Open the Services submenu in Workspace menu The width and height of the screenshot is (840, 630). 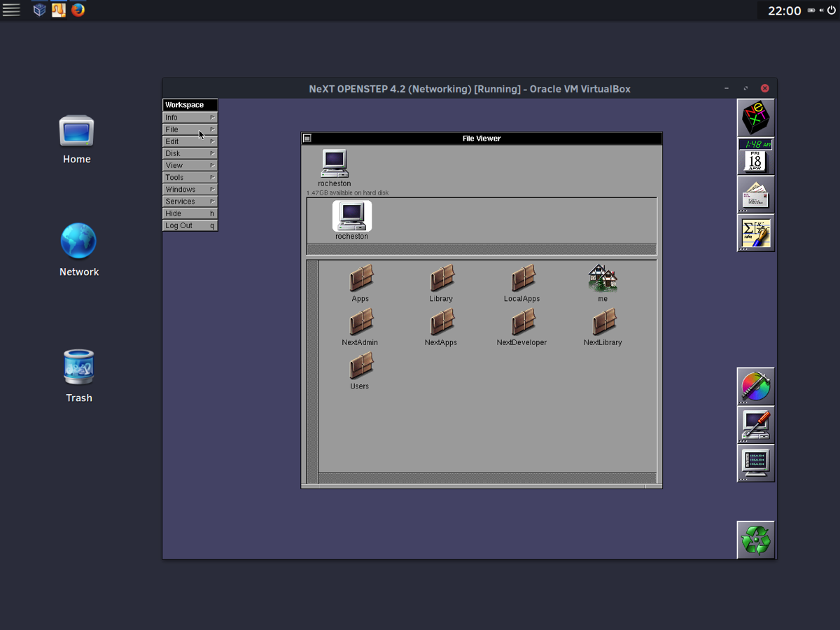[190, 201]
